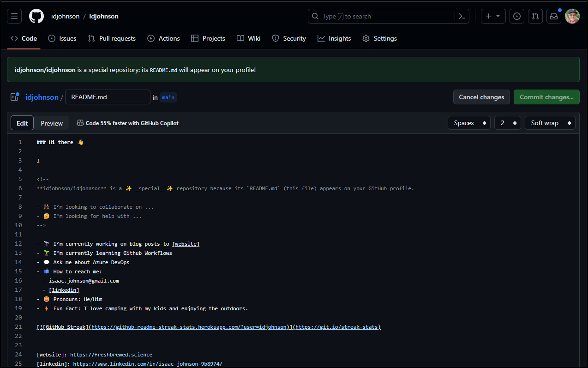Image resolution: width=588 pixels, height=368 pixels.
Task: Open the Projects tab
Action: click(x=208, y=38)
